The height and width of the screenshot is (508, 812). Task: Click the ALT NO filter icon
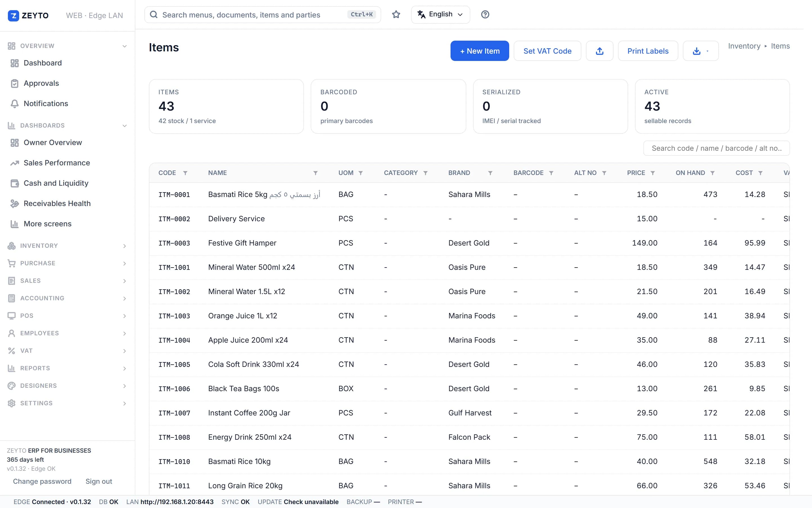pos(604,173)
